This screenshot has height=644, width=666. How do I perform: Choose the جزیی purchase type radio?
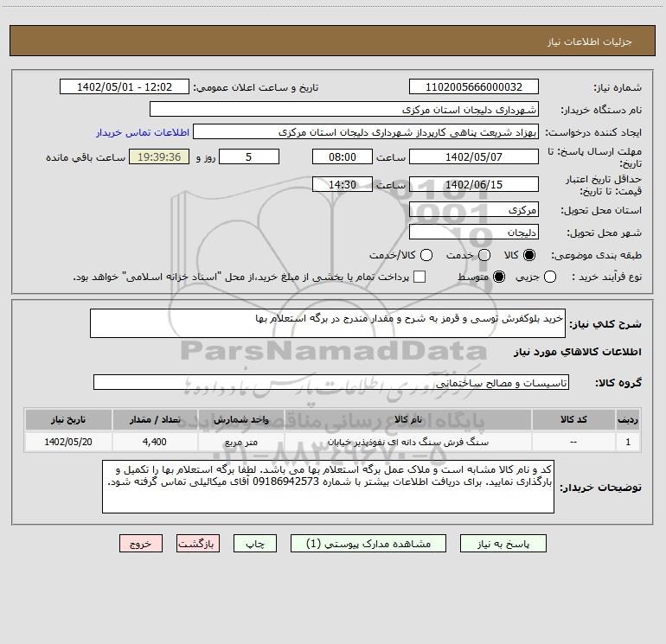(x=550, y=277)
